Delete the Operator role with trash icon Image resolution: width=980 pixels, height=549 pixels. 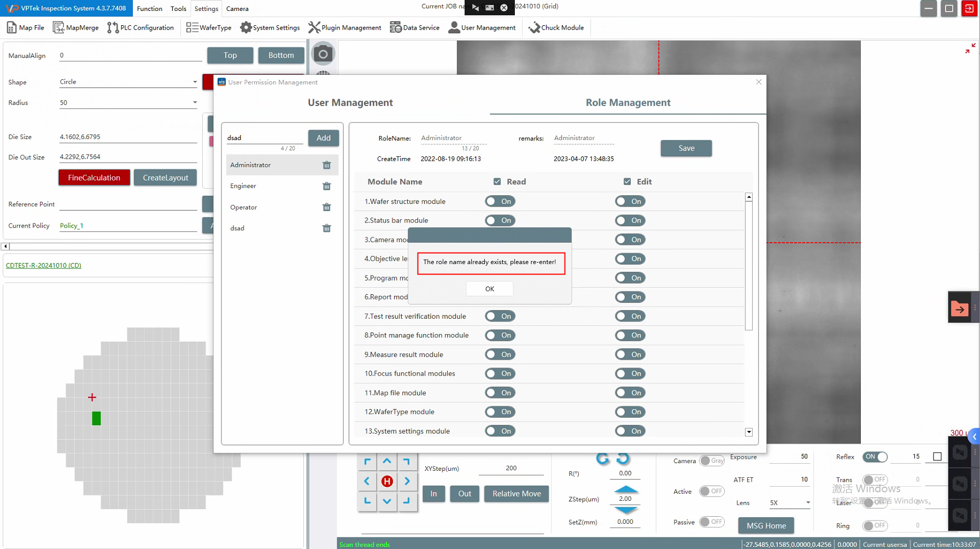(326, 207)
